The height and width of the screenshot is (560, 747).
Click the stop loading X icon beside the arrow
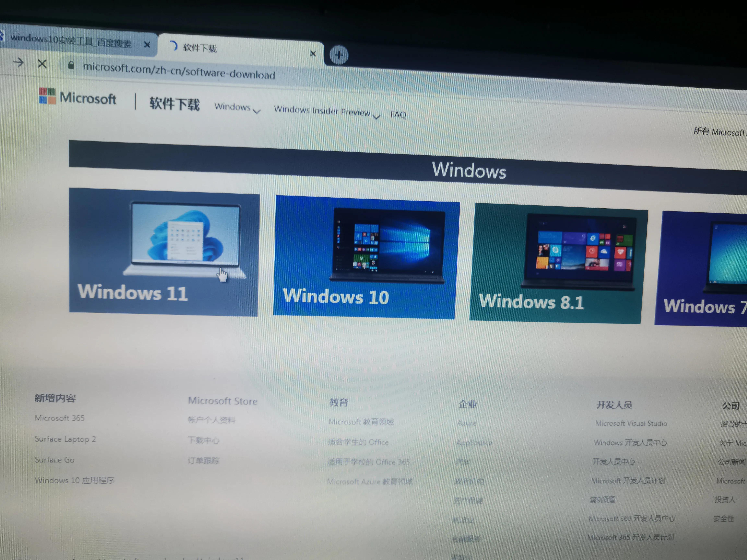click(x=42, y=64)
